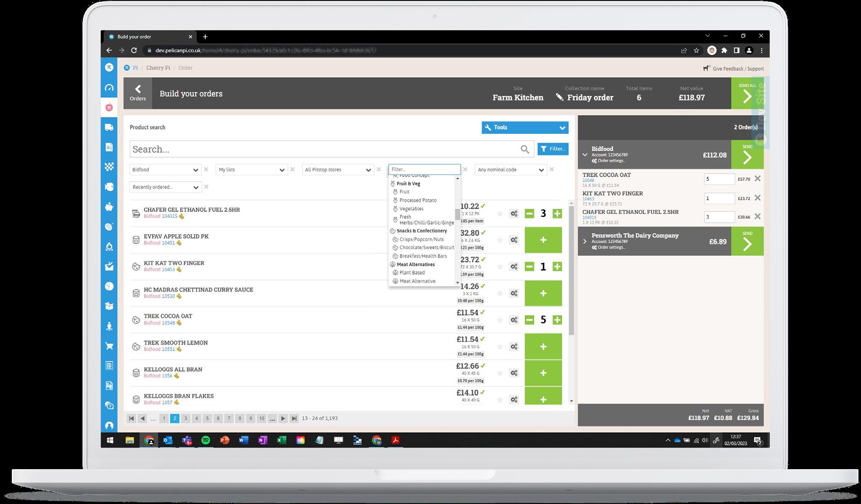The width and height of the screenshot is (861, 504).
Task: Remove Trek Cocoa Oat from Bidfood order
Action: tap(757, 179)
